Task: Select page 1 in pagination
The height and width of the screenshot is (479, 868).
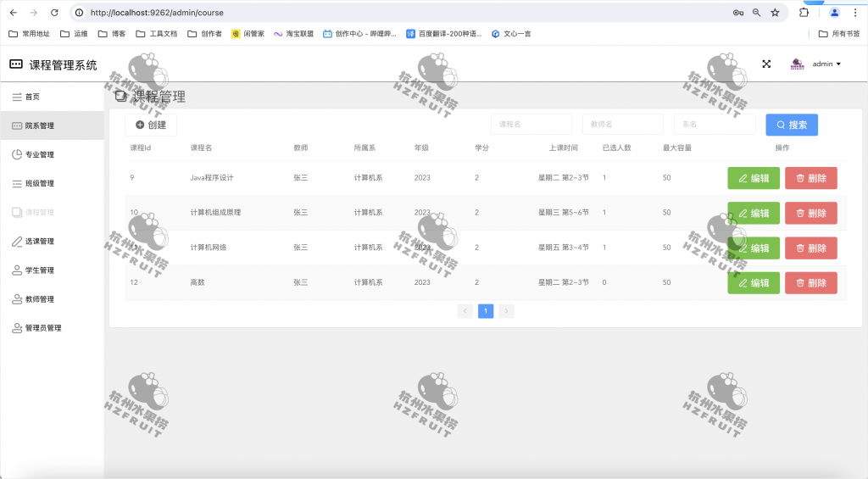Action: (486, 311)
